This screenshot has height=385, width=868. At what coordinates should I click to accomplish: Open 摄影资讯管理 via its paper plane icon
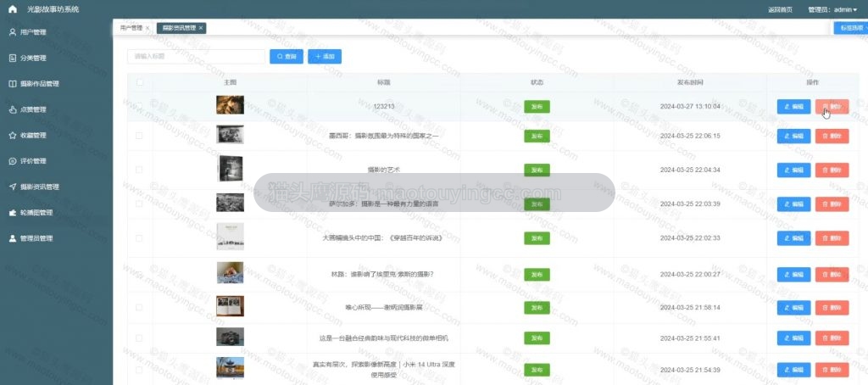pos(12,187)
